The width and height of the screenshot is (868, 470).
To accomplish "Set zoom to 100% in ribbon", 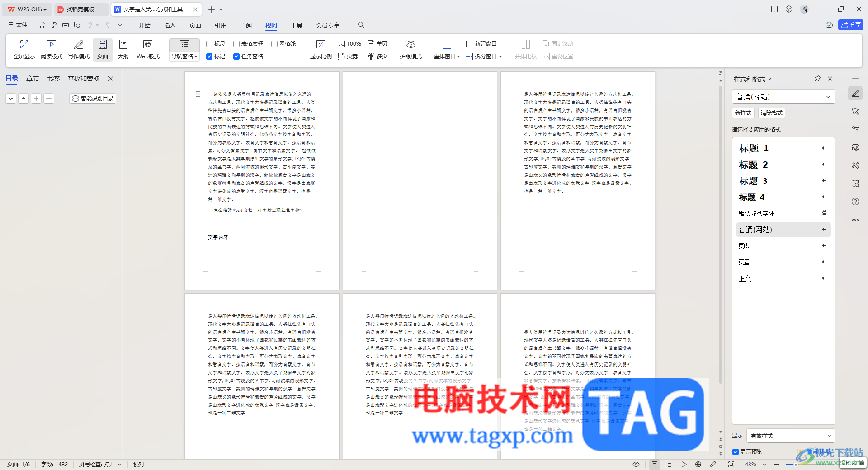I will click(x=349, y=44).
